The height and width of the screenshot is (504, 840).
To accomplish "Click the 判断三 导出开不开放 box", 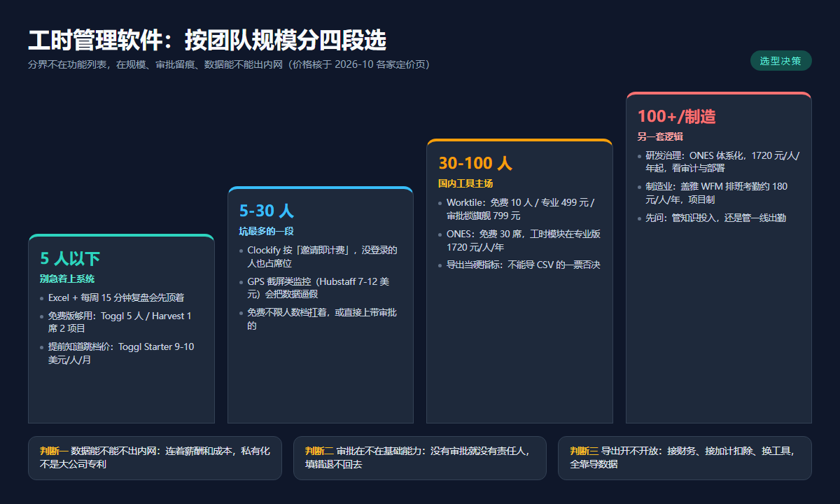I will click(x=685, y=458).
